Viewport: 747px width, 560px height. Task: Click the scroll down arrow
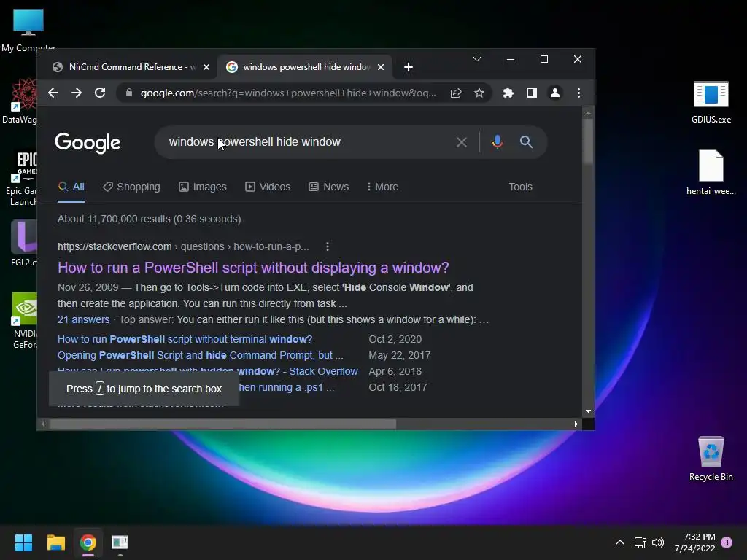pyautogui.click(x=589, y=411)
